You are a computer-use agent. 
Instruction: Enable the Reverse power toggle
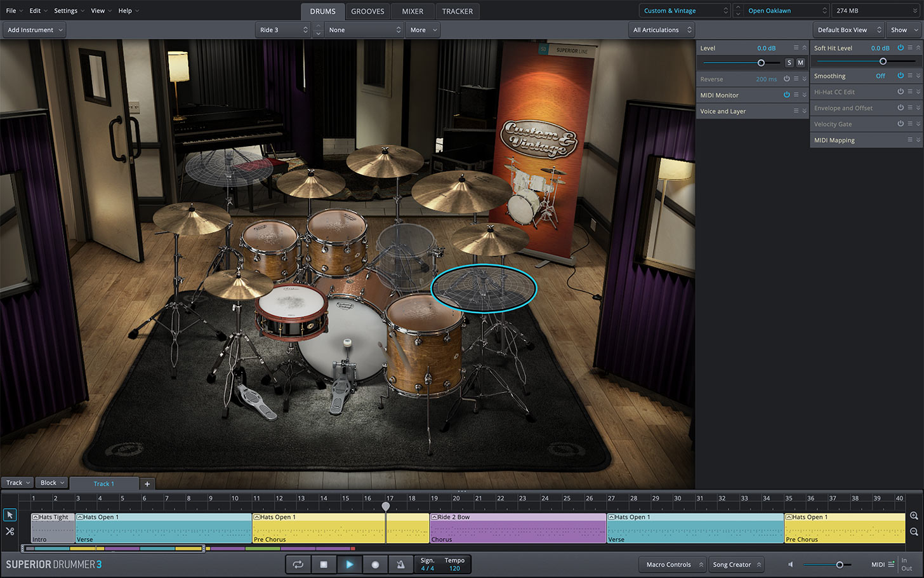tap(786, 79)
